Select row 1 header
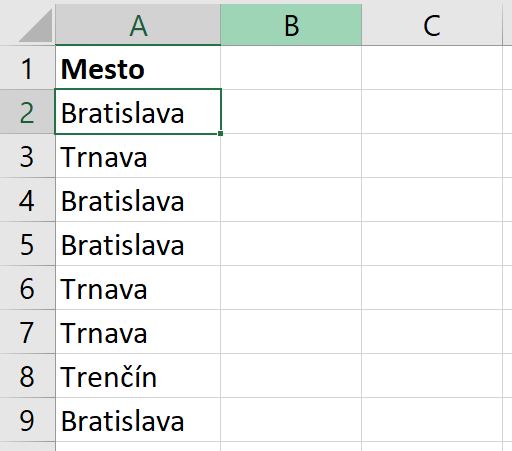 [27, 68]
